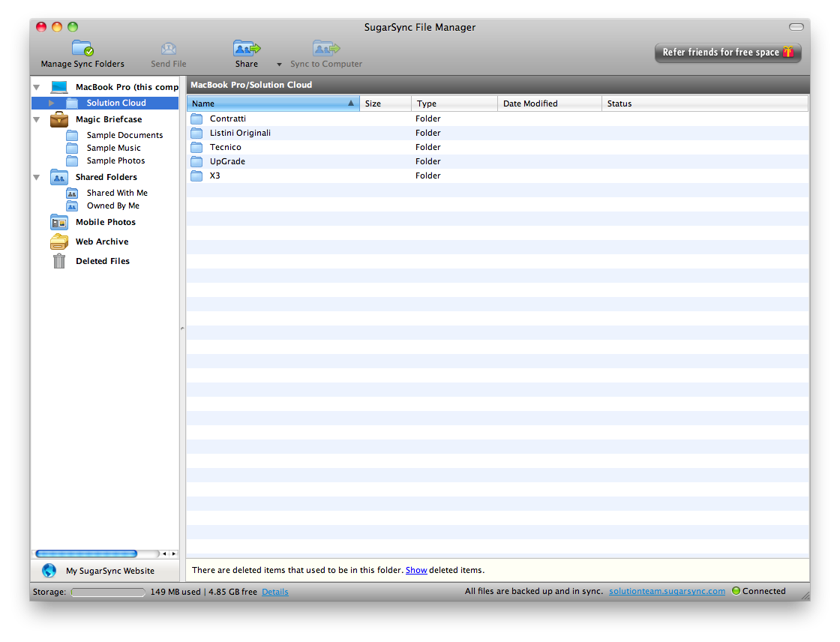
Task: Click the Send File envelope icon
Action: (x=169, y=49)
